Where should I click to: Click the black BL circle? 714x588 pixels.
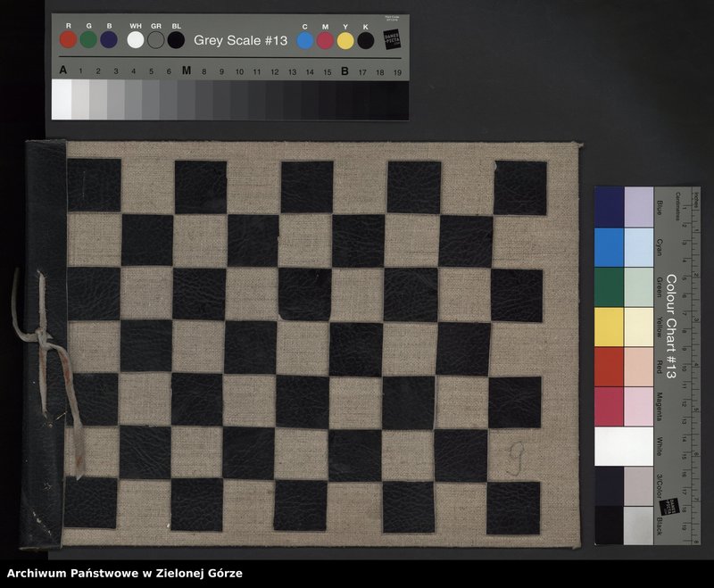click(x=176, y=40)
